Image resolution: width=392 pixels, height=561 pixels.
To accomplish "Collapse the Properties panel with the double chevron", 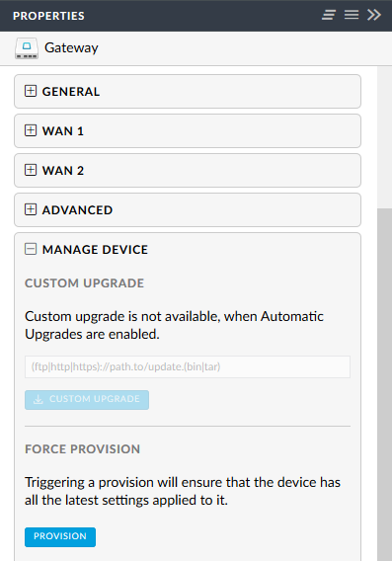I will (374, 15).
